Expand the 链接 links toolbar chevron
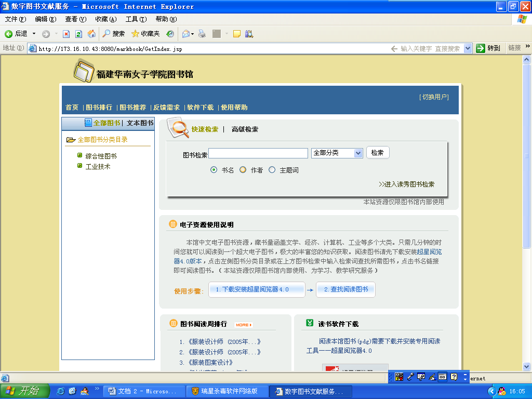This screenshot has height=399, width=532. [528, 46]
